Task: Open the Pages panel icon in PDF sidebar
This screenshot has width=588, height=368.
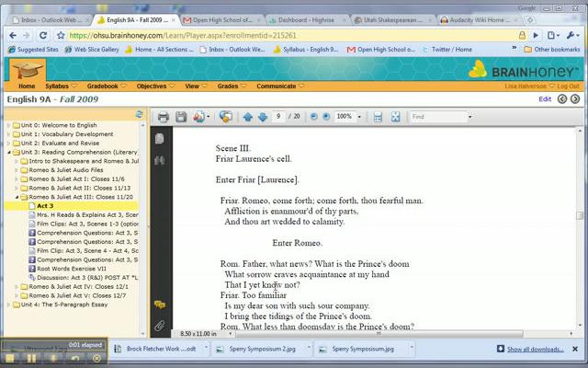Action: pyautogui.click(x=160, y=138)
